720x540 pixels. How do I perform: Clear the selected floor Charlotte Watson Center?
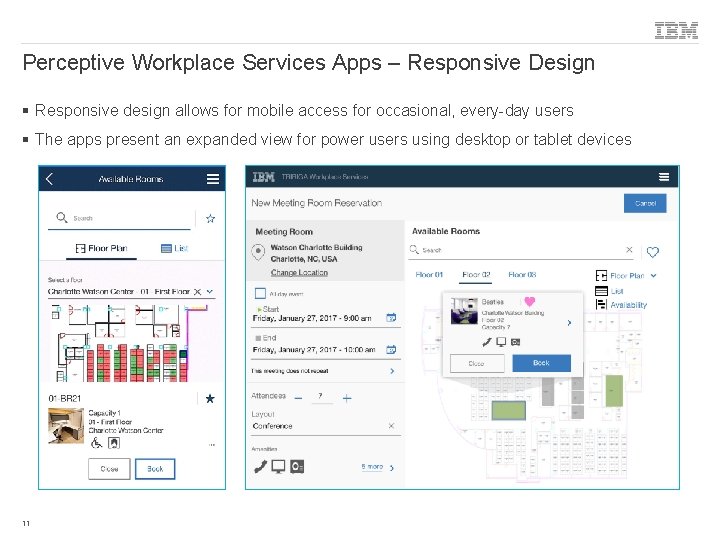pos(197,292)
